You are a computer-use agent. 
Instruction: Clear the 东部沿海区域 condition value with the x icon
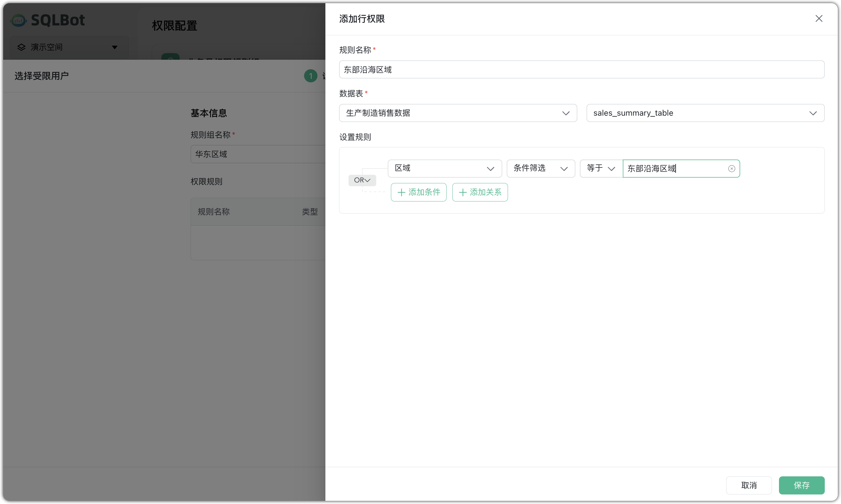[731, 168]
